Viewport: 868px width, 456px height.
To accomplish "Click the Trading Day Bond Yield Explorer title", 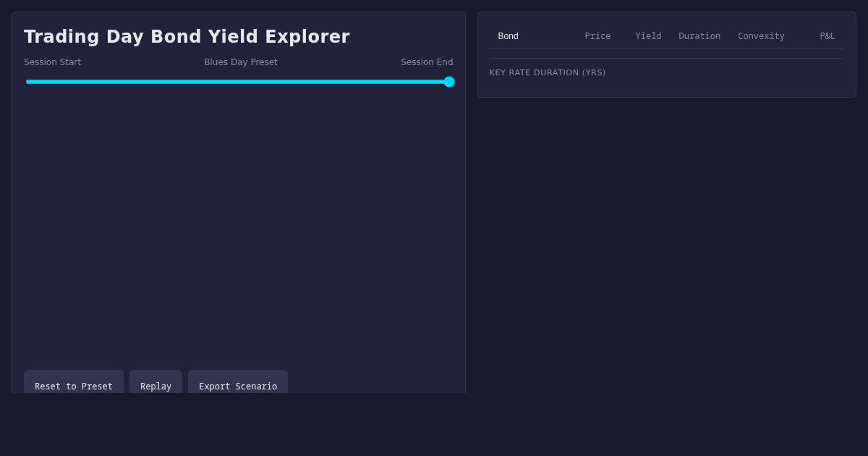I will 187,36.
